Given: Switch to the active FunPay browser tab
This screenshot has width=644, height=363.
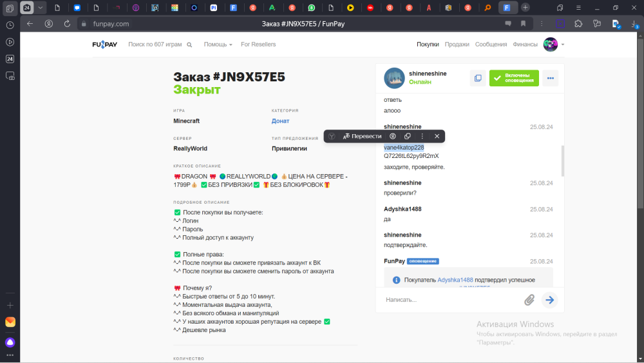Looking at the screenshot, I should (x=507, y=8).
